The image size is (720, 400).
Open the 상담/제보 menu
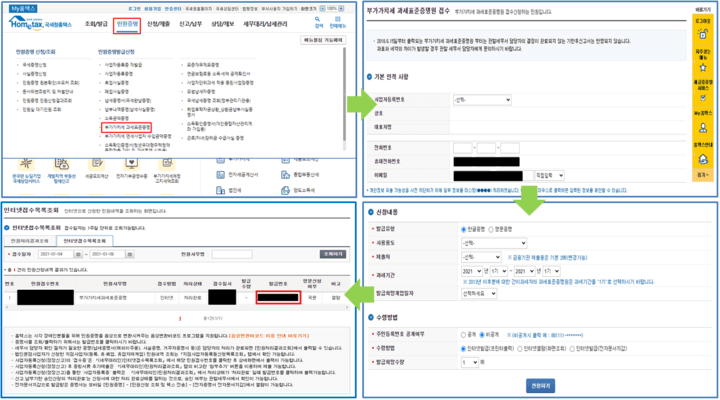pyautogui.click(x=223, y=24)
